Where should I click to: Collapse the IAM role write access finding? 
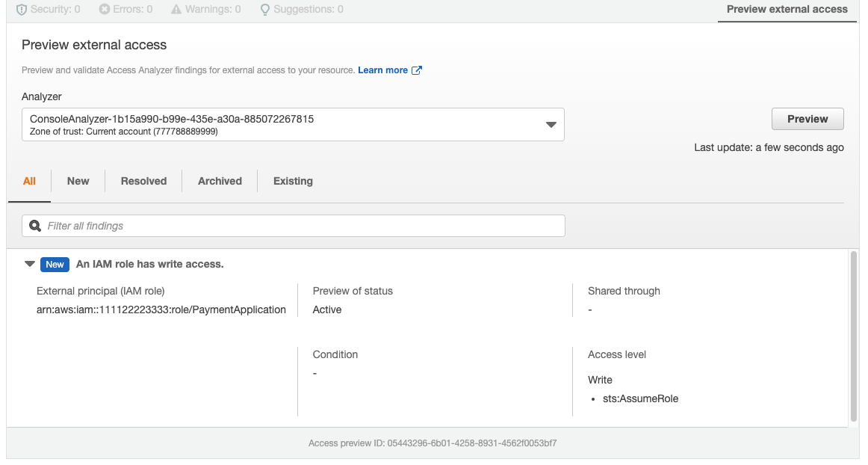30,264
